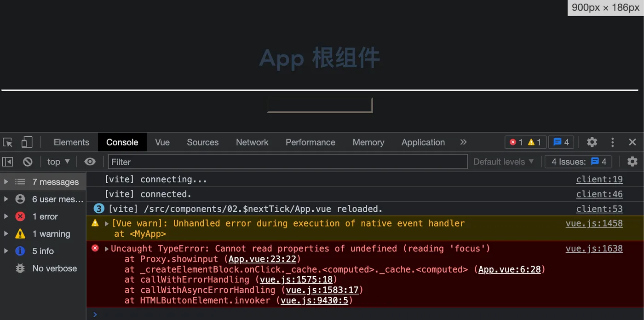Click the 'at <MyApp>' warning trace line
644x320 pixels.
(140, 234)
